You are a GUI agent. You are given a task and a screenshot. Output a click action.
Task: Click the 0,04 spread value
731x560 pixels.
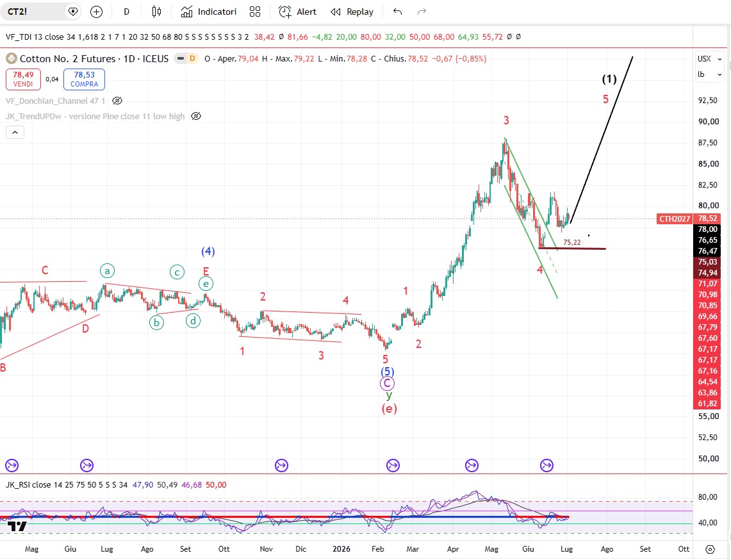[53, 79]
